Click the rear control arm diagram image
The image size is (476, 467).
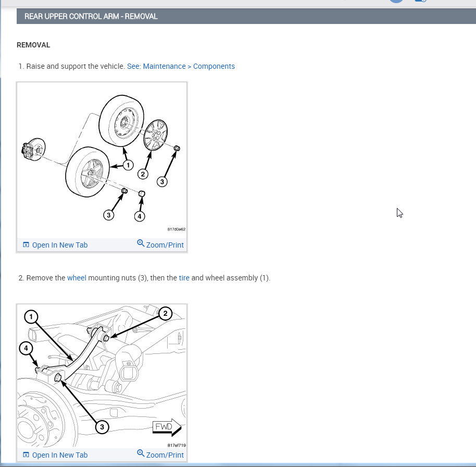coord(102,376)
